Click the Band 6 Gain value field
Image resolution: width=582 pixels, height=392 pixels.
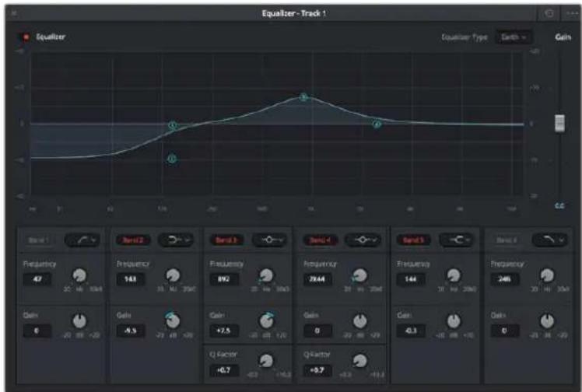tap(504, 331)
